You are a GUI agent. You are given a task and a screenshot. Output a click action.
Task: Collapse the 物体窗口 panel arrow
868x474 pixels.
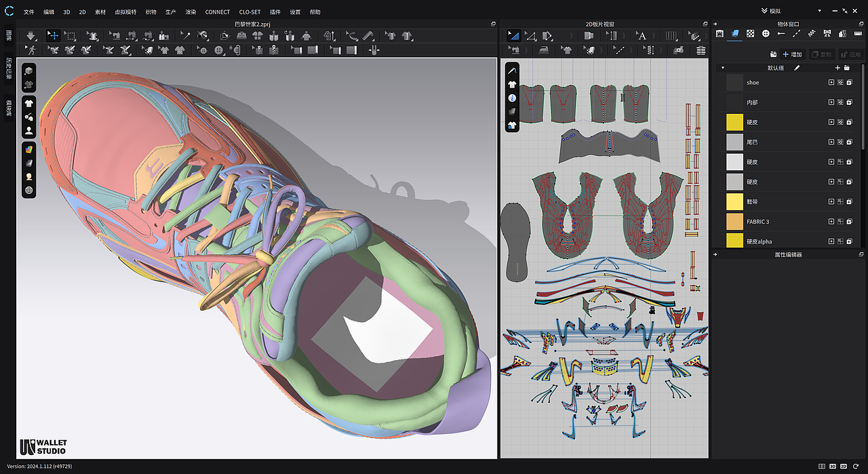716,24
